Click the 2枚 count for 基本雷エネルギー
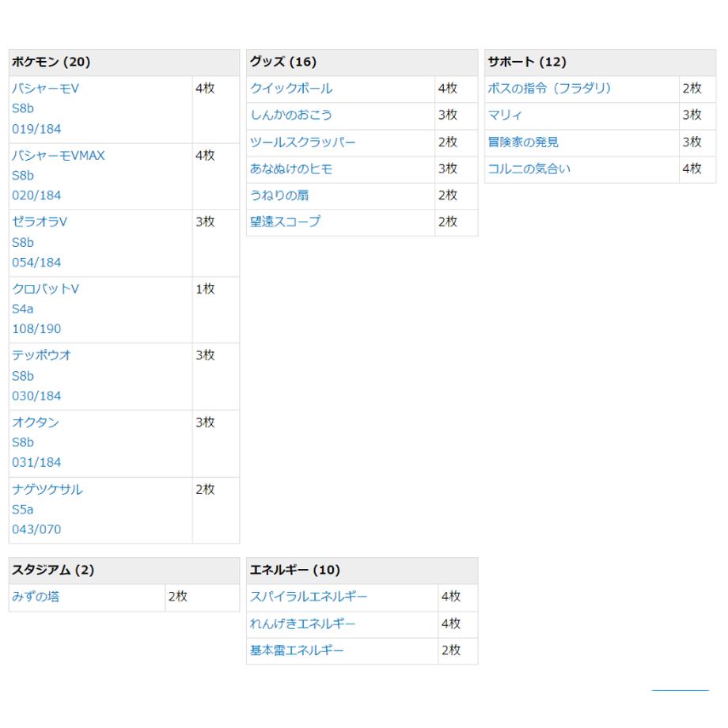728x728 pixels. tap(451, 650)
